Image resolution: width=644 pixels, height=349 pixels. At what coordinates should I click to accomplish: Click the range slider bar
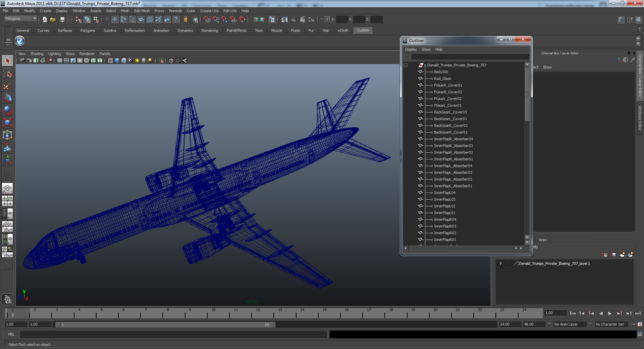point(165,325)
